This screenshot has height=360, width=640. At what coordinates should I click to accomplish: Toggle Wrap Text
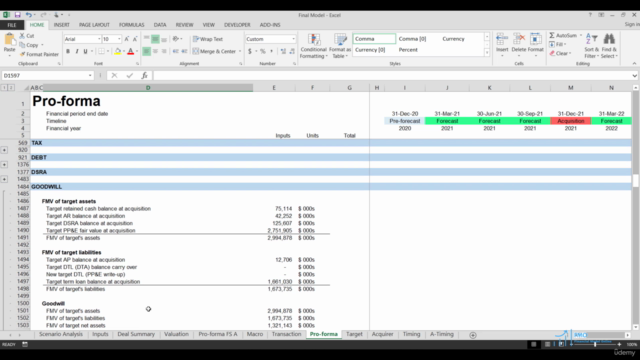(208, 39)
